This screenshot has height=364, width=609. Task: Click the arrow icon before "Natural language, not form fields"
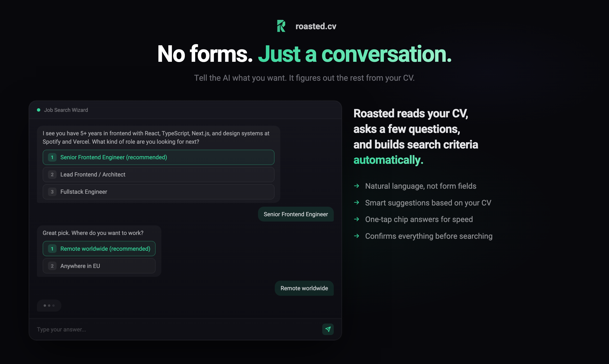[356, 186]
